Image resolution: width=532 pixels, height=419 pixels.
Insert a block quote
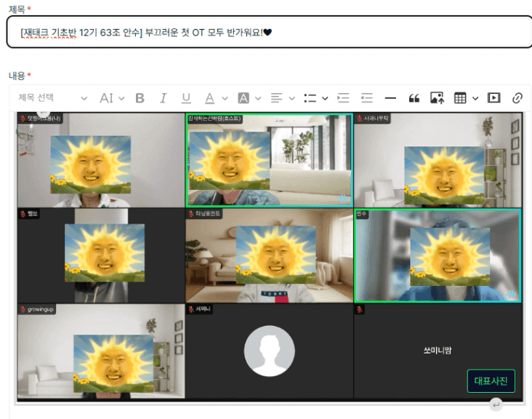(x=414, y=98)
